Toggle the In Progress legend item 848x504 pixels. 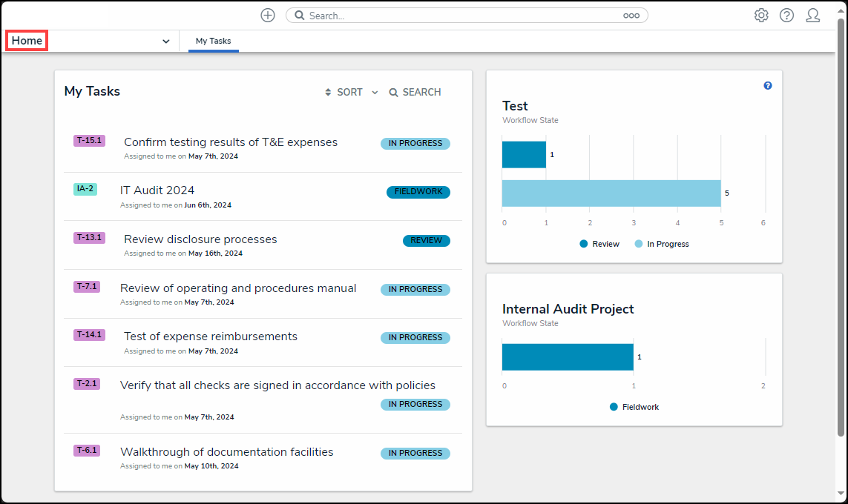(x=662, y=244)
